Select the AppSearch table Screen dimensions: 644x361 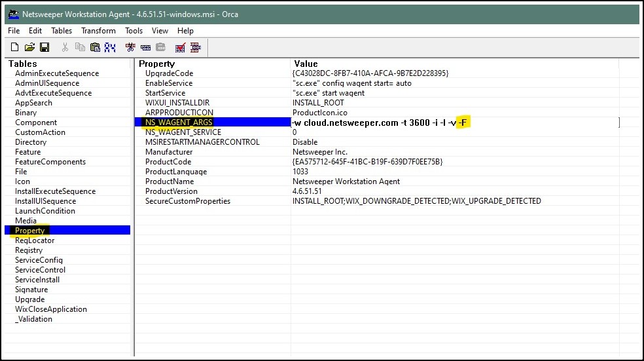point(33,103)
